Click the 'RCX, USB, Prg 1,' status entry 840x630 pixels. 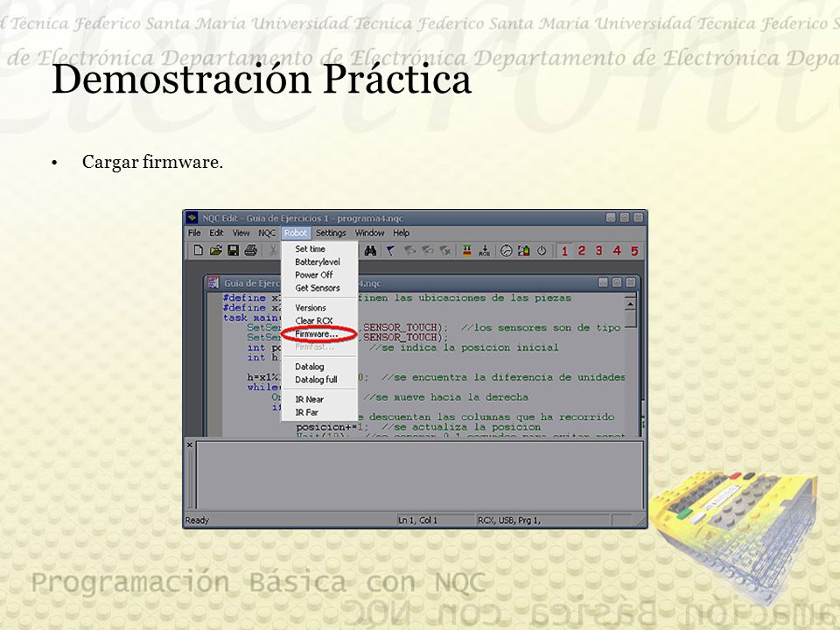click(x=509, y=520)
